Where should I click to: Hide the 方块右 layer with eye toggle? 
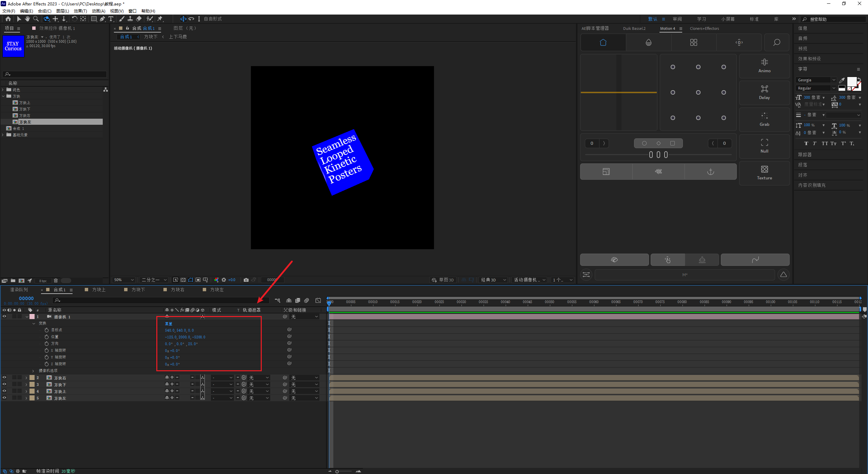(x=4, y=377)
